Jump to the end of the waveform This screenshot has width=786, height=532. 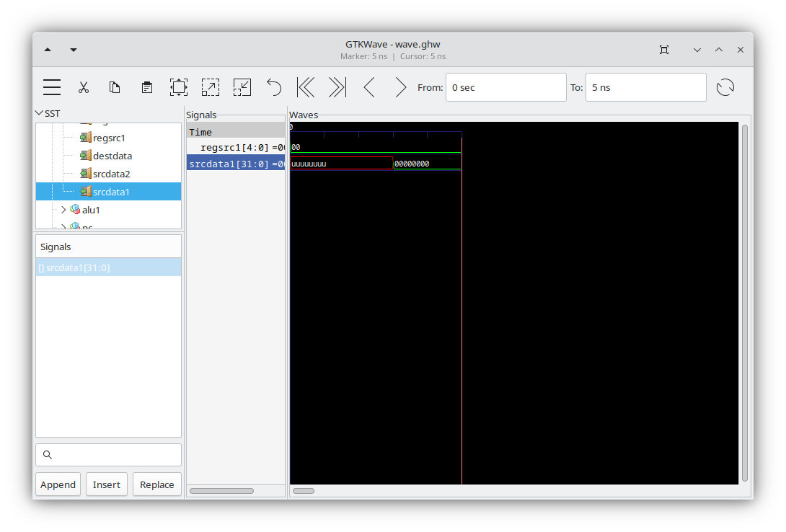pyautogui.click(x=337, y=87)
